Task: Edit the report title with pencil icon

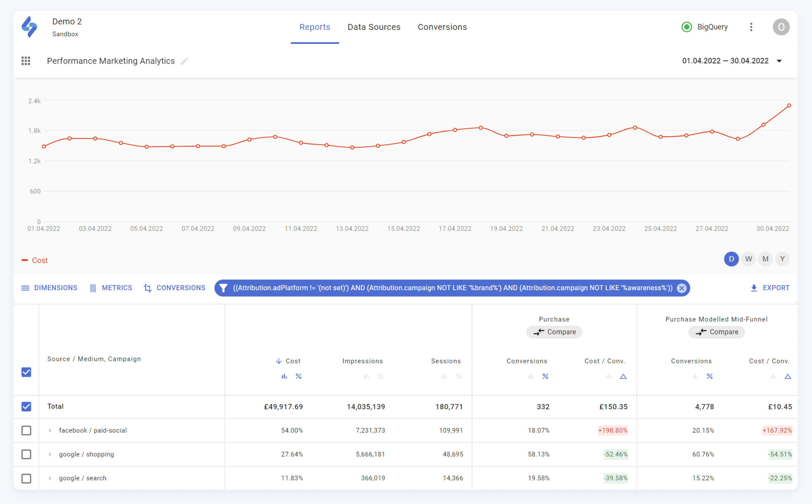Action: pyautogui.click(x=184, y=61)
